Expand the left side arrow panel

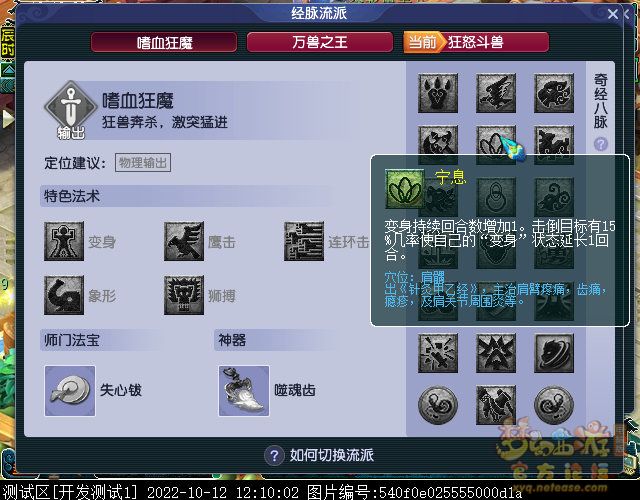pos(7,119)
